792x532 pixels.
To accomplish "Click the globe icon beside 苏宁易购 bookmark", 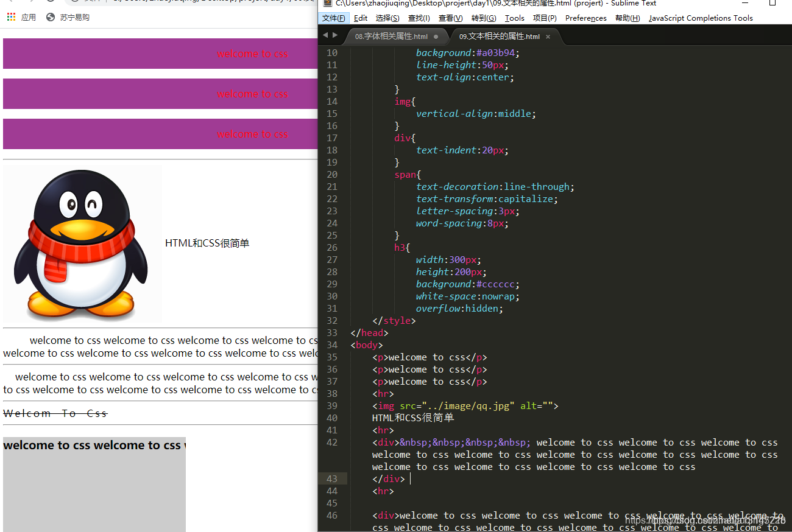I will tap(51, 17).
